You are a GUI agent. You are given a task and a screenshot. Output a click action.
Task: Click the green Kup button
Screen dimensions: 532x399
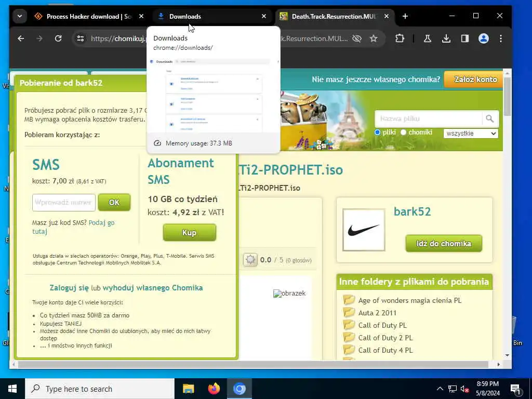pos(189,233)
